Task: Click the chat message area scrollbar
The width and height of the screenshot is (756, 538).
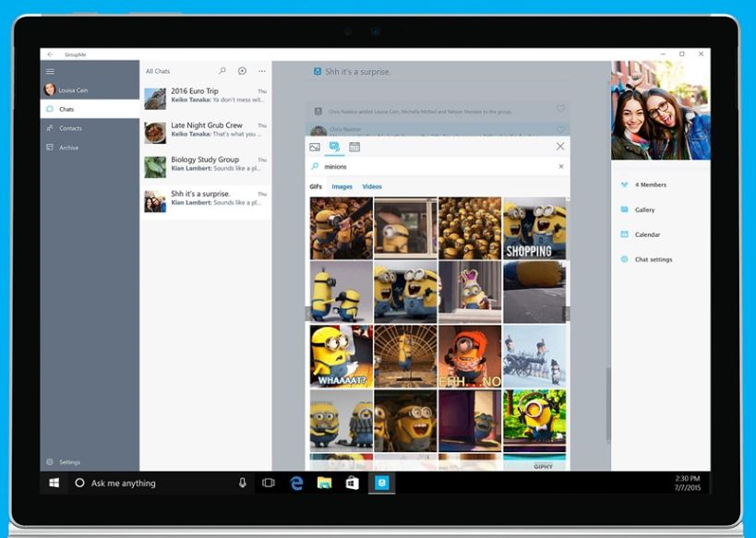Action: coord(608,405)
